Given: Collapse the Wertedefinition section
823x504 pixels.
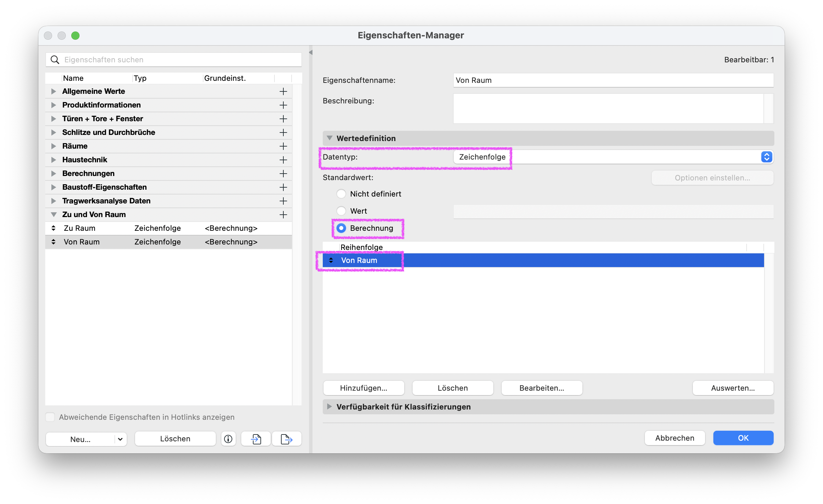Looking at the screenshot, I should (330, 138).
